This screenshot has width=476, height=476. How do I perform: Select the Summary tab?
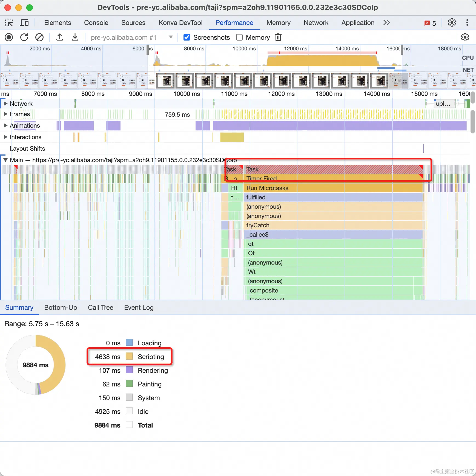tap(19, 308)
